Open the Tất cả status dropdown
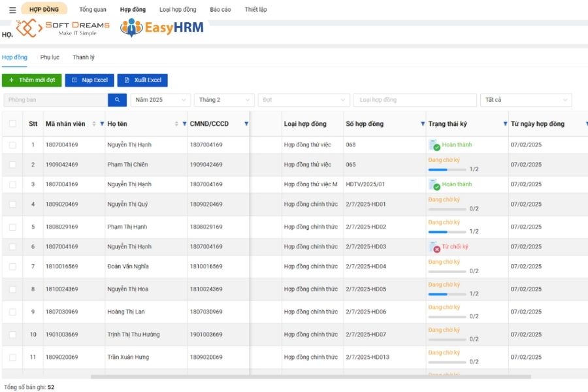The width and height of the screenshot is (588, 392). (x=526, y=100)
